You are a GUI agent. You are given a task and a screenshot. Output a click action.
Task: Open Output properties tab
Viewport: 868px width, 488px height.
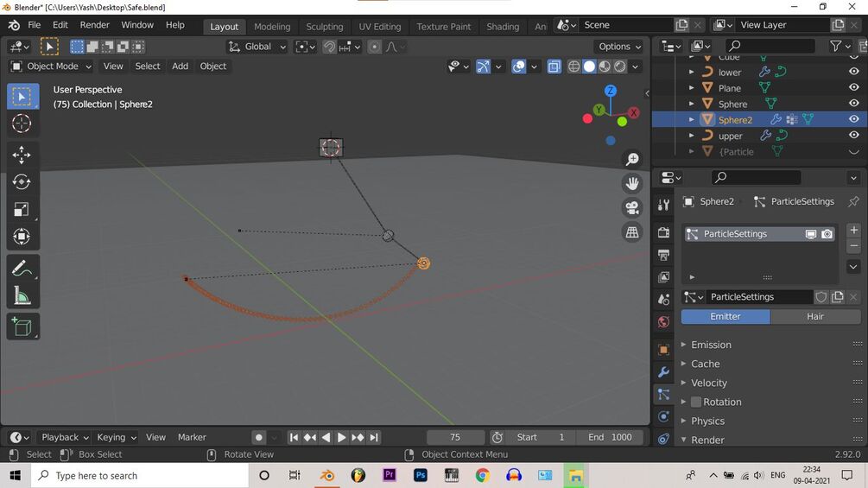pos(663,255)
